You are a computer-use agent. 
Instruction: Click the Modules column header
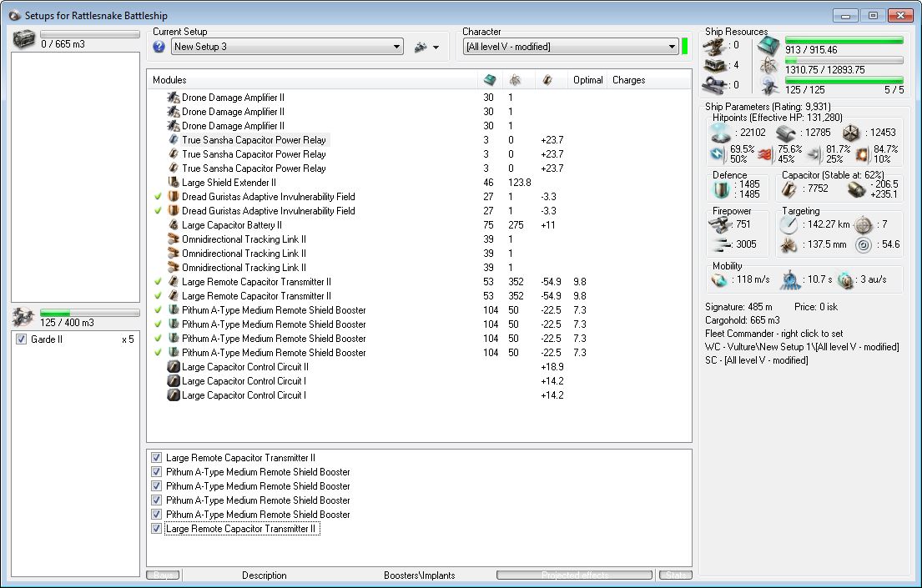coord(312,80)
